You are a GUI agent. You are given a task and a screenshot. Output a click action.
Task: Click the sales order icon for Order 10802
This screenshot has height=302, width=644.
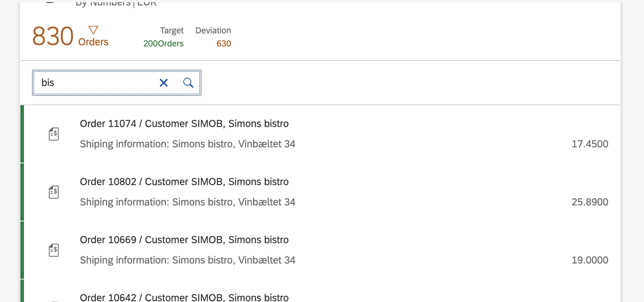click(x=54, y=192)
